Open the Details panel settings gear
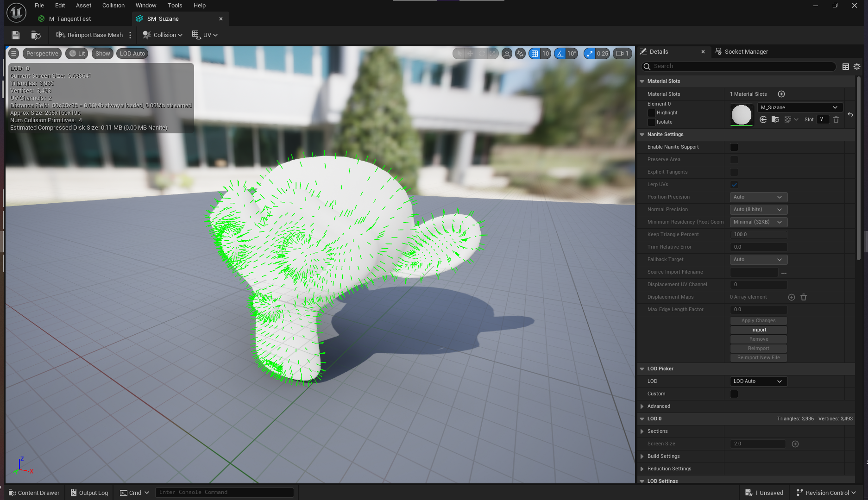This screenshot has width=868, height=500. tap(857, 67)
